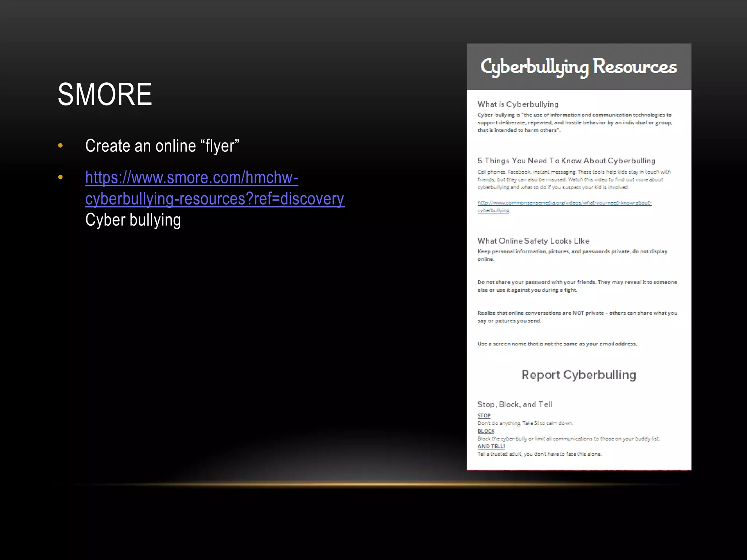Screen dimensions: 747x560
Task: Click the 'Report Cyberbulling' heading
Action: (x=579, y=375)
